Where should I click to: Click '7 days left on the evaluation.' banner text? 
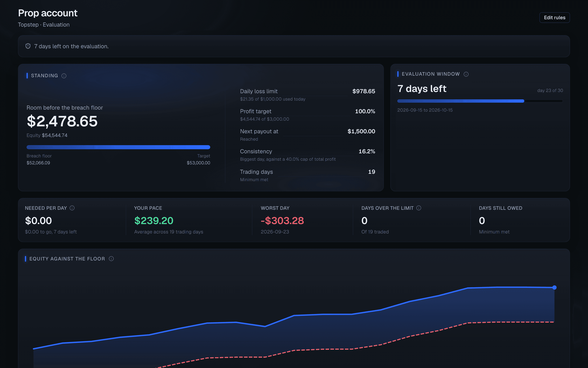tap(71, 46)
